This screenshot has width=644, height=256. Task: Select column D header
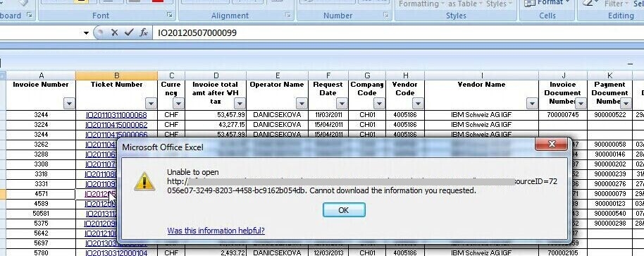216,75
